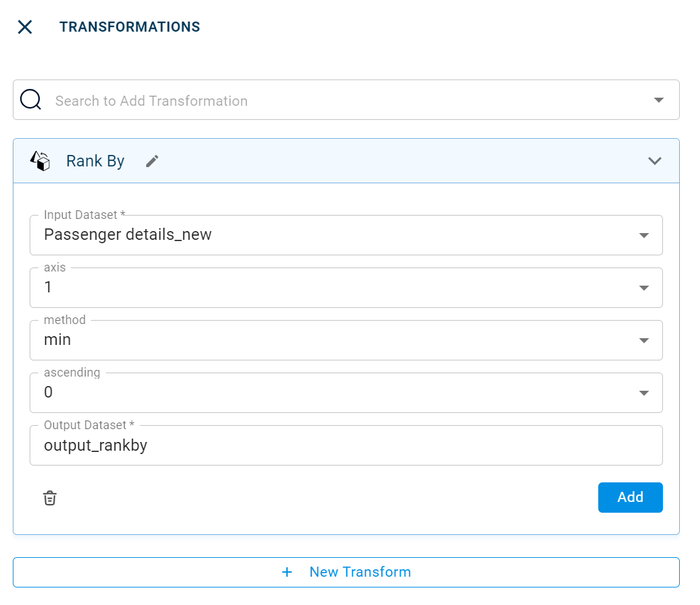Image resolution: width=700 pixels, height=605 pixels.
Task: Click the plus icon beside New Transform
Action: [287, 572]
